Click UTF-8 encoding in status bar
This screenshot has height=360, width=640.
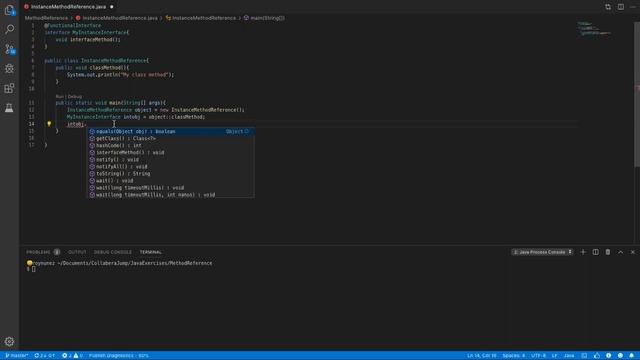(x=539, y=356)
